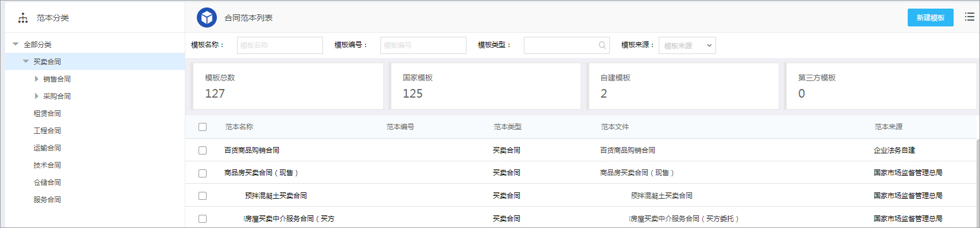
Task: Click the 合同范本列表 title text
Action: (248, 18)
